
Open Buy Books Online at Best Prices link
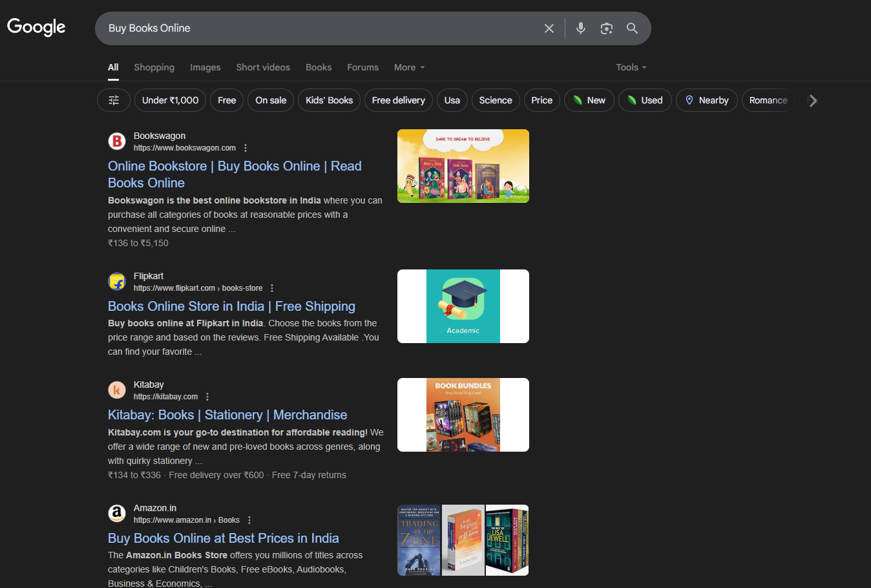(224, 538)
